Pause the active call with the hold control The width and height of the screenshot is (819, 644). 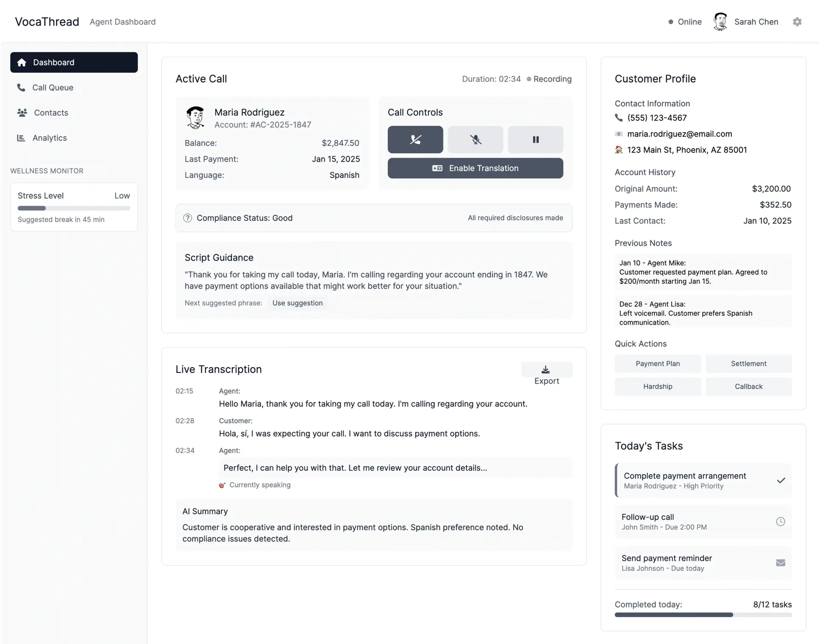(535, 139)
